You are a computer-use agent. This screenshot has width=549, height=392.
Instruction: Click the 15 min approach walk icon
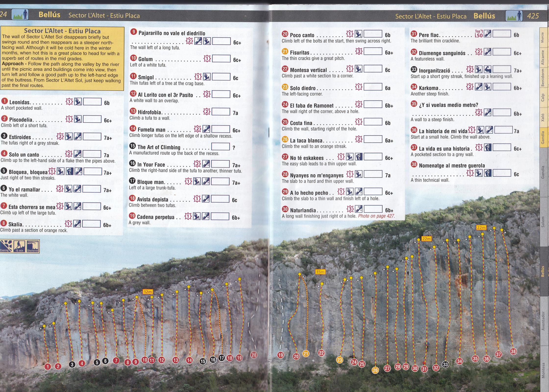[19, 246]
